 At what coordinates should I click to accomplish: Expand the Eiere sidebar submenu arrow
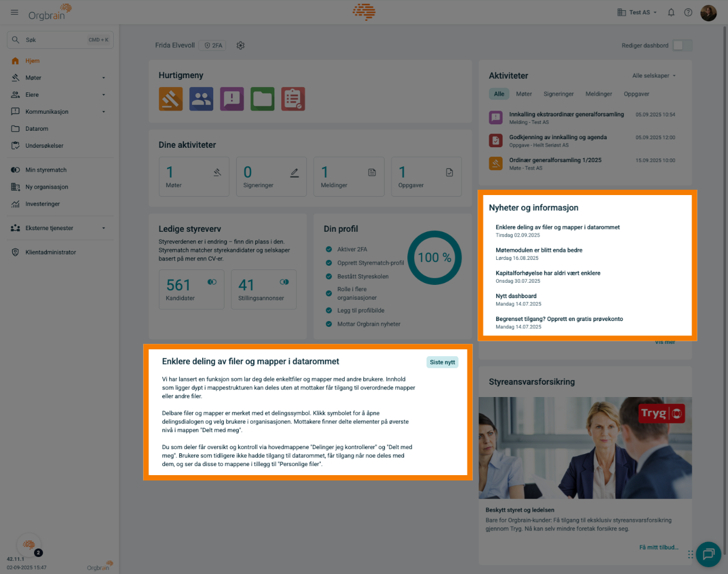point(104,95)
